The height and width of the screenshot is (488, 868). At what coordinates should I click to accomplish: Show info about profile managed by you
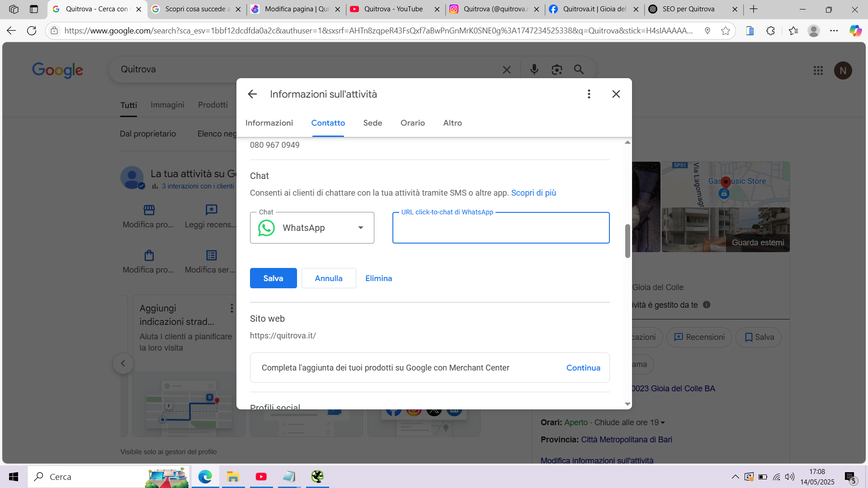pos(707,305)
